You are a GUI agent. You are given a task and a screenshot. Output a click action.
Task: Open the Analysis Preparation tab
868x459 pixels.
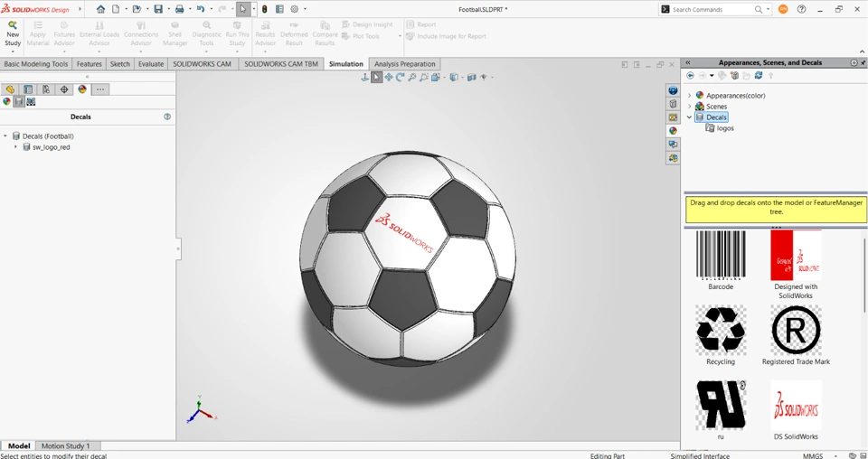(x=405, y=63)
